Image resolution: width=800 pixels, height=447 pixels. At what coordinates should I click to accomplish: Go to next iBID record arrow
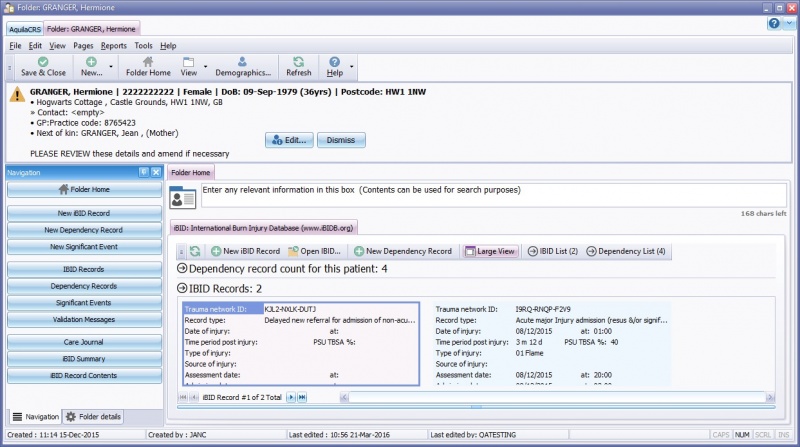(291, 397)
